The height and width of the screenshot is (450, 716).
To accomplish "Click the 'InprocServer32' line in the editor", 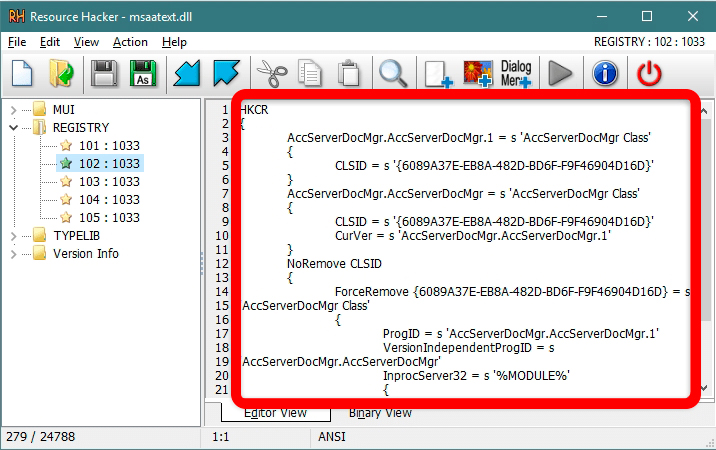I will pos(476,376).
